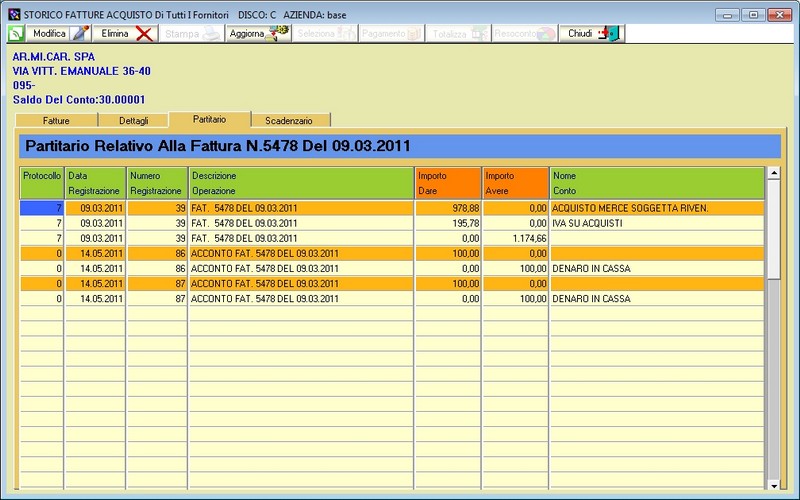Viewport: 800px width, 500px height.
Task: Click the Partitario Relativo Alla Fattura heading
Action: [x=218, y=146]
